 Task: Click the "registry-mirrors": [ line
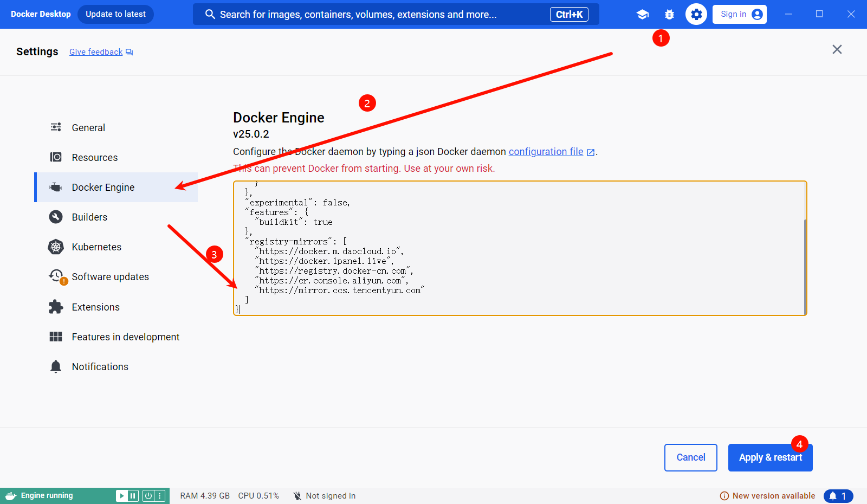point(296,242)
